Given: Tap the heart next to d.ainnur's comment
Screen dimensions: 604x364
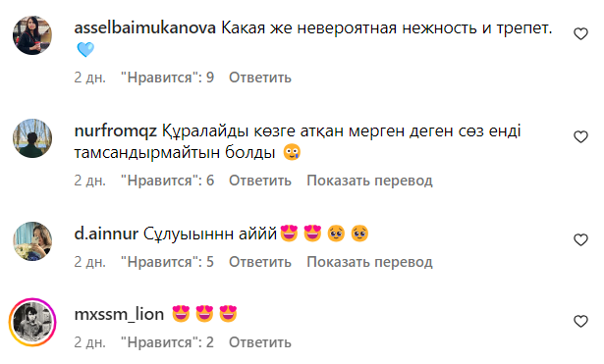Looking at the screenshot, I should 580,239.
